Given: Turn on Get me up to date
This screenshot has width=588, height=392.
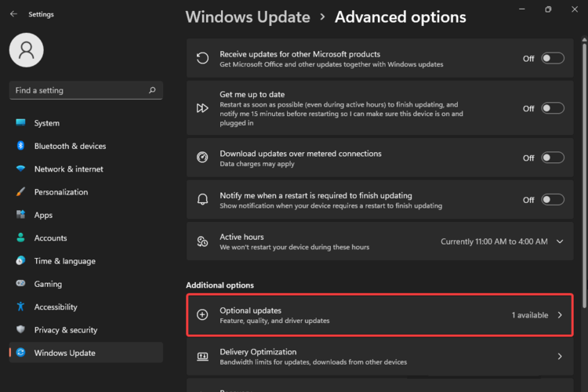Looking at the screenshot, I should pos(552,108).
